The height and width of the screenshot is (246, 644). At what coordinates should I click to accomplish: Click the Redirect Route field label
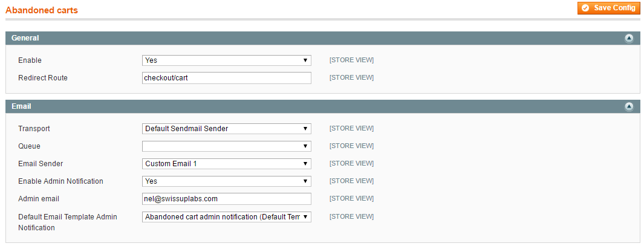pos(43,77)
